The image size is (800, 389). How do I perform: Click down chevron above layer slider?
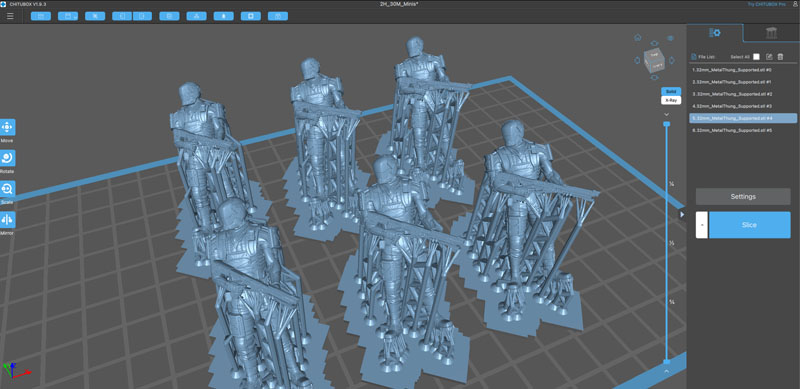click(666, 114)
